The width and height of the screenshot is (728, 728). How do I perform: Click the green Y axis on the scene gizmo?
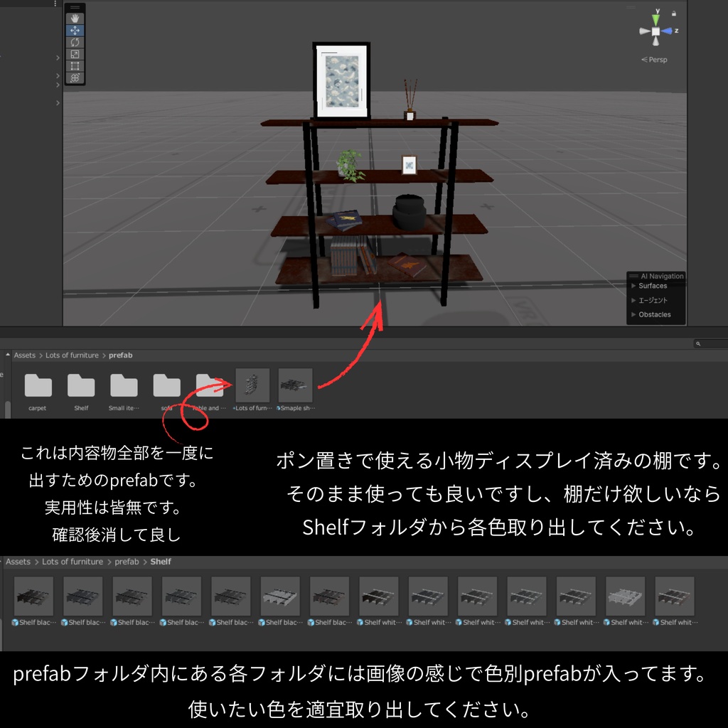click(655, 18)
